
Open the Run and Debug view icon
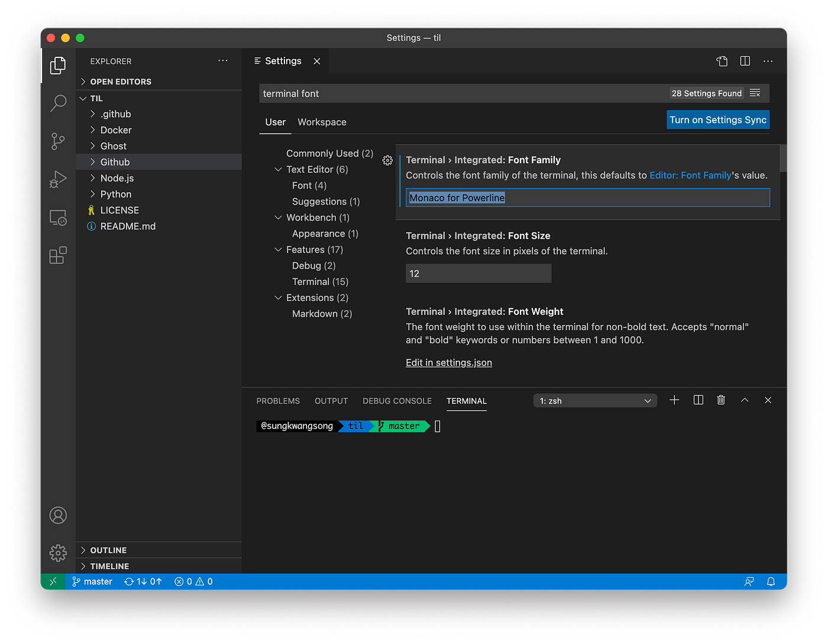pos(58,179)
